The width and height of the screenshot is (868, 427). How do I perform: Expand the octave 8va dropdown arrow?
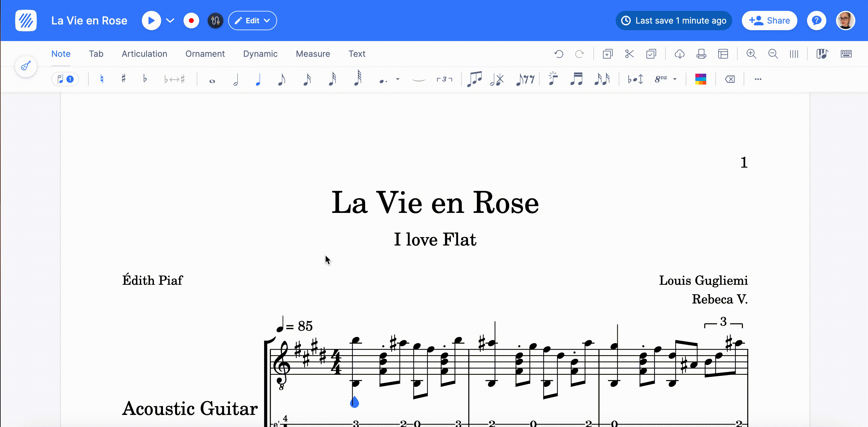point(675,79)
